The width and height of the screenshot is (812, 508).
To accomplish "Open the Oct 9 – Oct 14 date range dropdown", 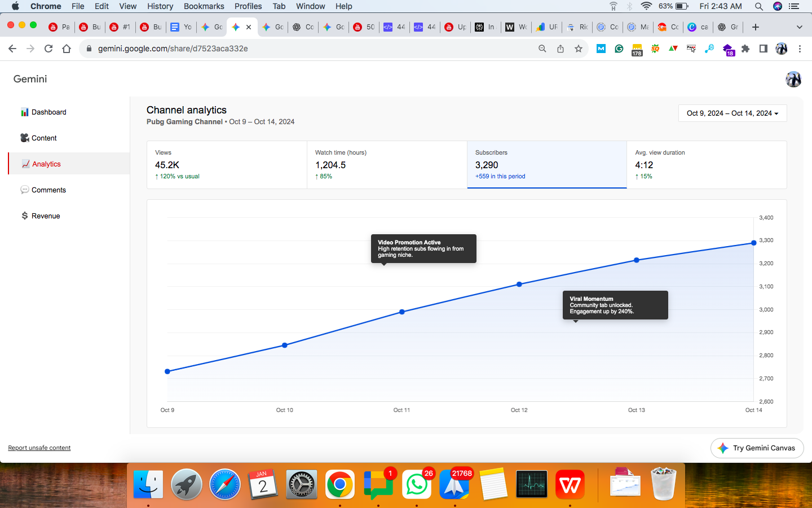I will pos(732,113).
